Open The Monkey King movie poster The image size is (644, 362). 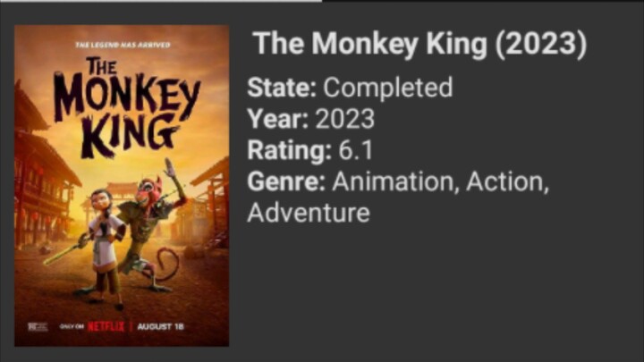tap(122, 186)
